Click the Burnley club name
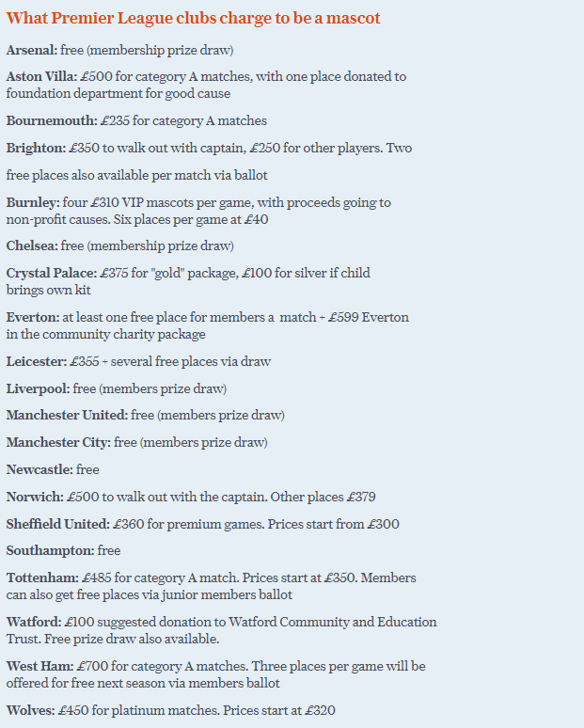Image resolution: width=584 pixels, height=728 pixels. (33, 203)
